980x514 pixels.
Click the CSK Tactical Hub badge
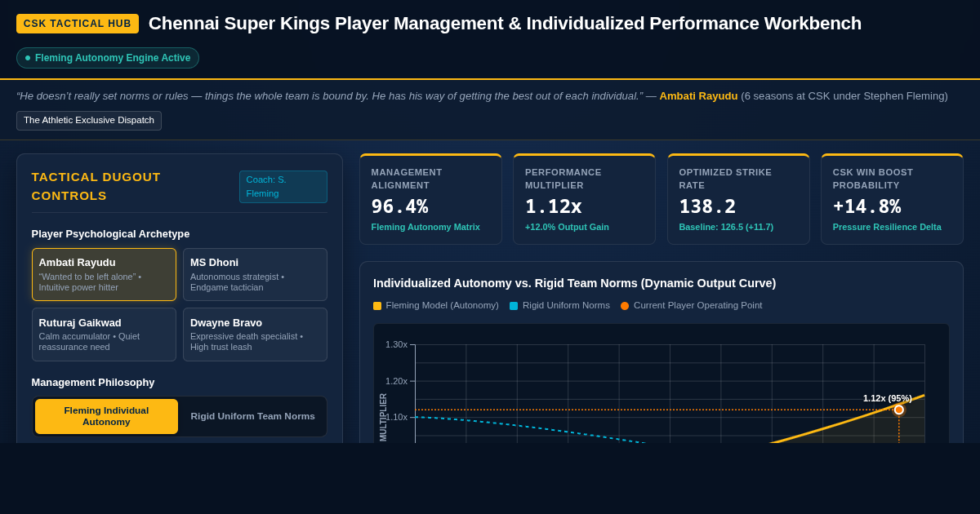(78, 24)
